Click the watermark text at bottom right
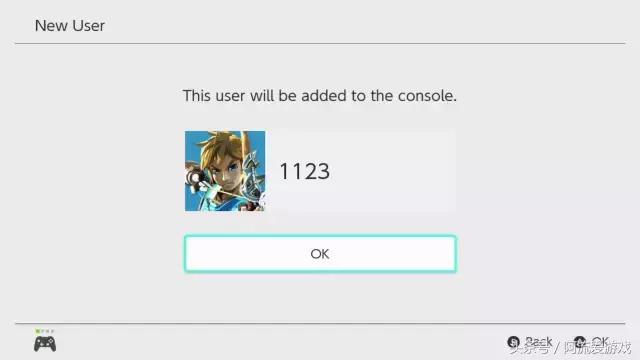 (571, 348)
